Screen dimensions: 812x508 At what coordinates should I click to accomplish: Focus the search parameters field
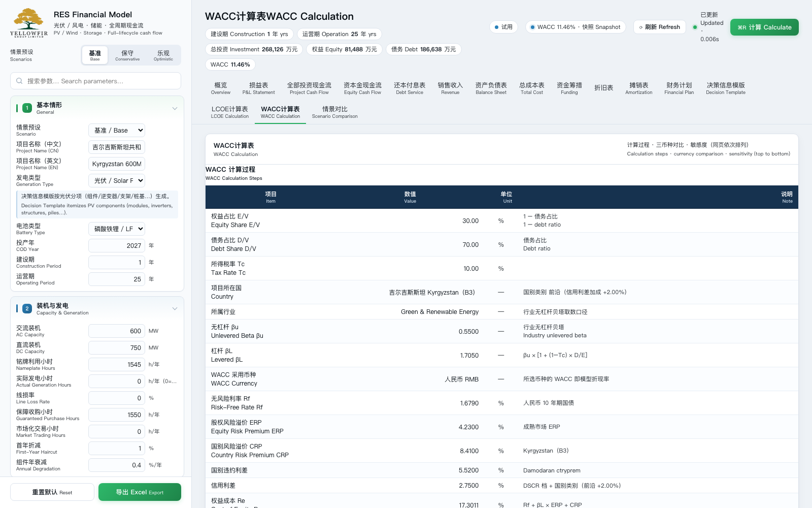(95, 81)
